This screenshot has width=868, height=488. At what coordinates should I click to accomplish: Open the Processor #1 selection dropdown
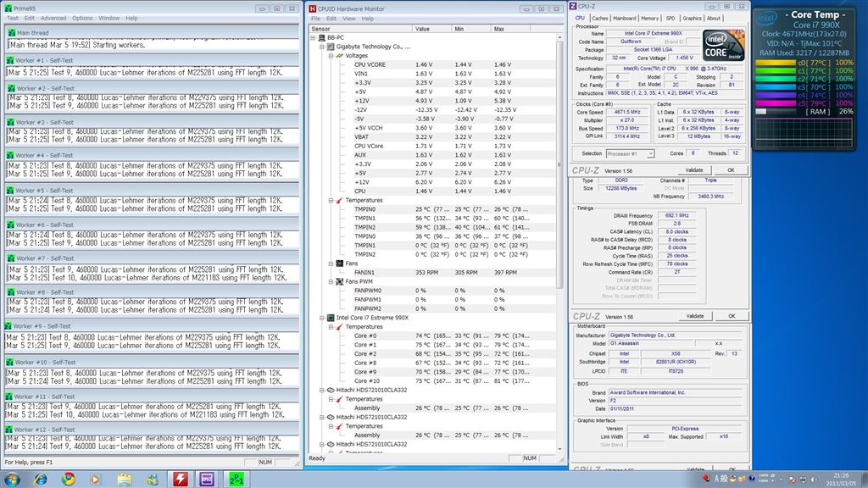coord(632,153)
